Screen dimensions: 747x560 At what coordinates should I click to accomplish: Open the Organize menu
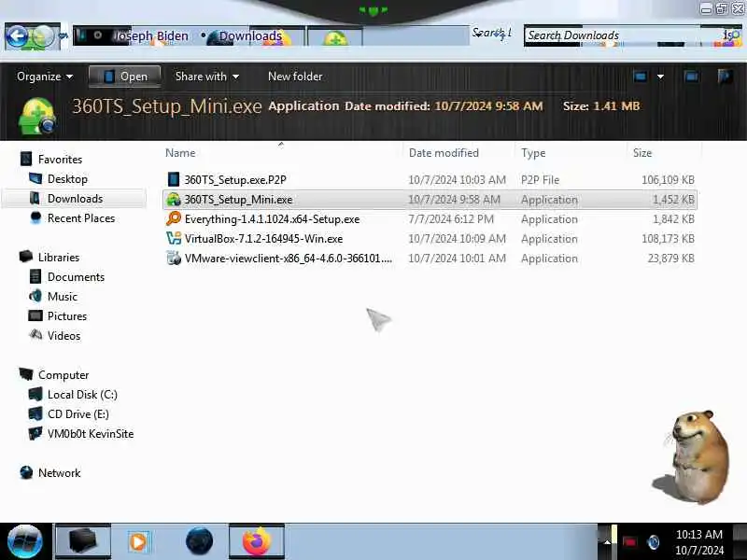tap(45, 77)
